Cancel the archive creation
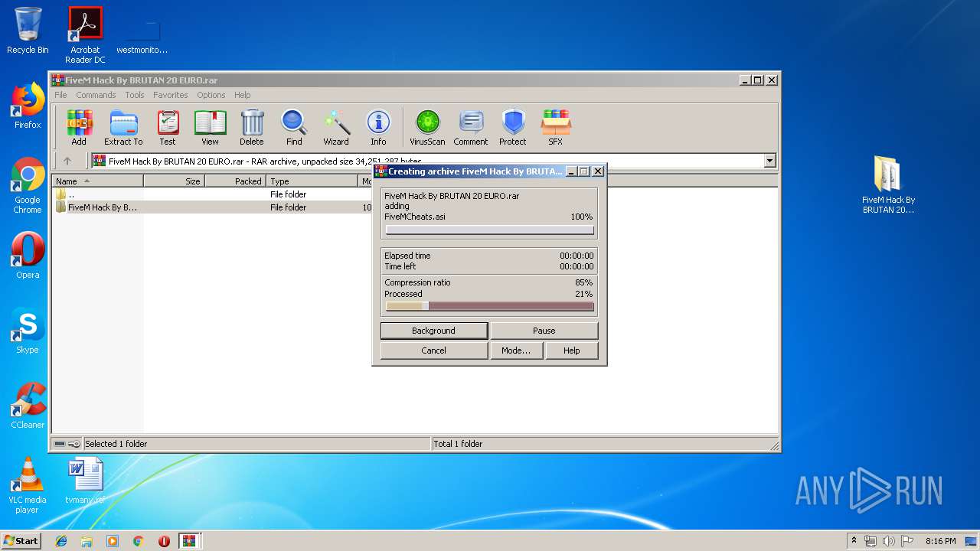 (433, 350)
